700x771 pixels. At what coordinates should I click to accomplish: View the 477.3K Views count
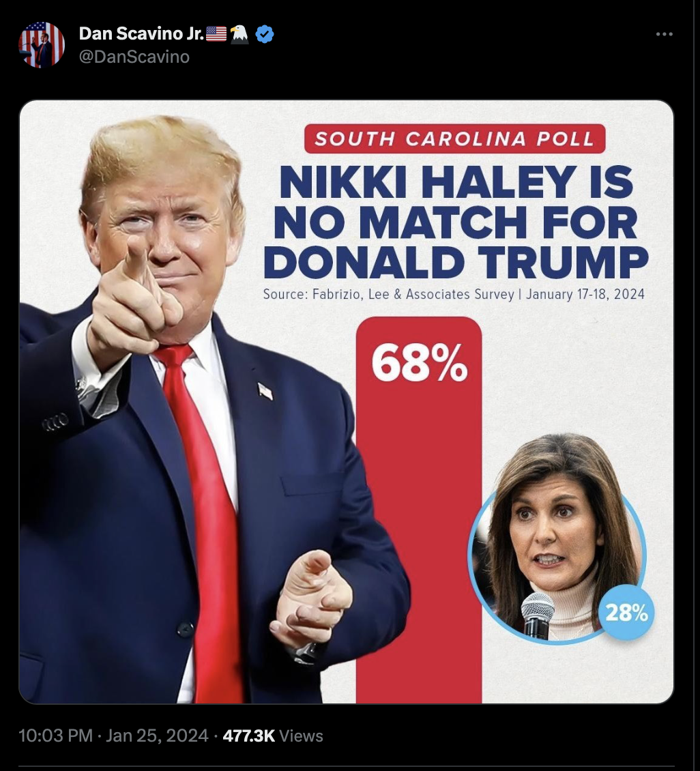click(273, 736)
